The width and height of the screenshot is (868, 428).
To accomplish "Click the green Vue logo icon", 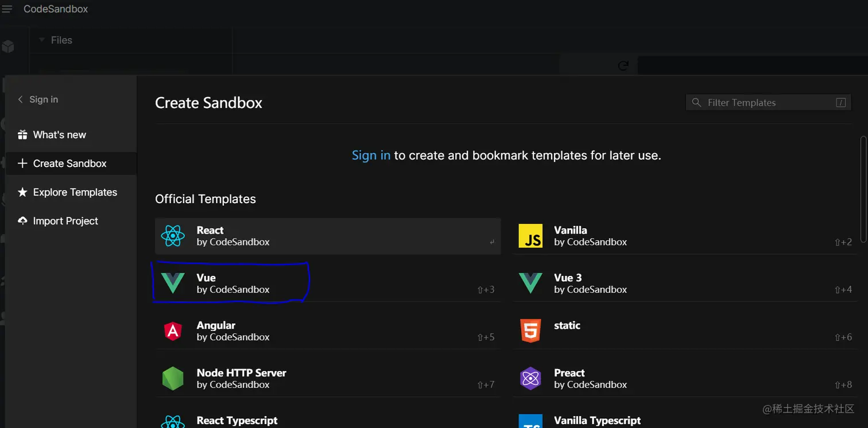I will click(173, 283).
